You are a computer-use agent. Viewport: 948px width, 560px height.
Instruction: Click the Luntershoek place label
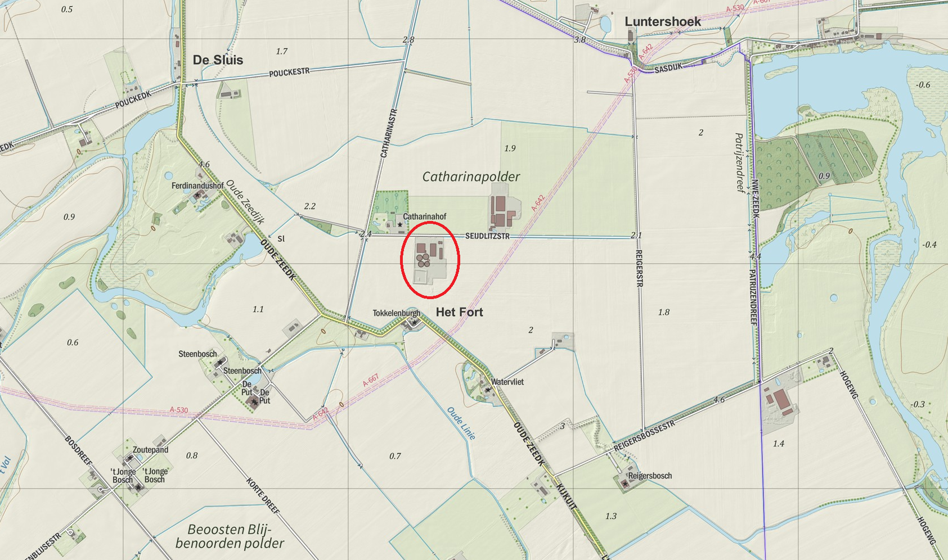click(x=663, y=21)
